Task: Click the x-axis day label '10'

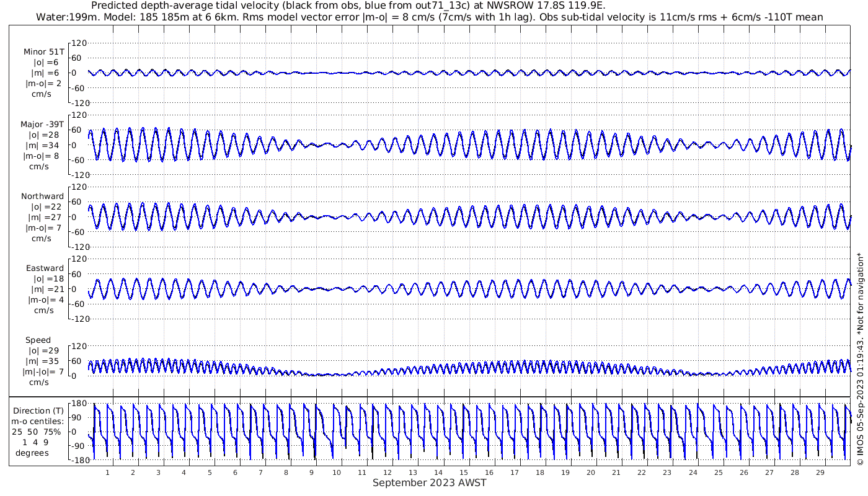Action: (337, 472)
